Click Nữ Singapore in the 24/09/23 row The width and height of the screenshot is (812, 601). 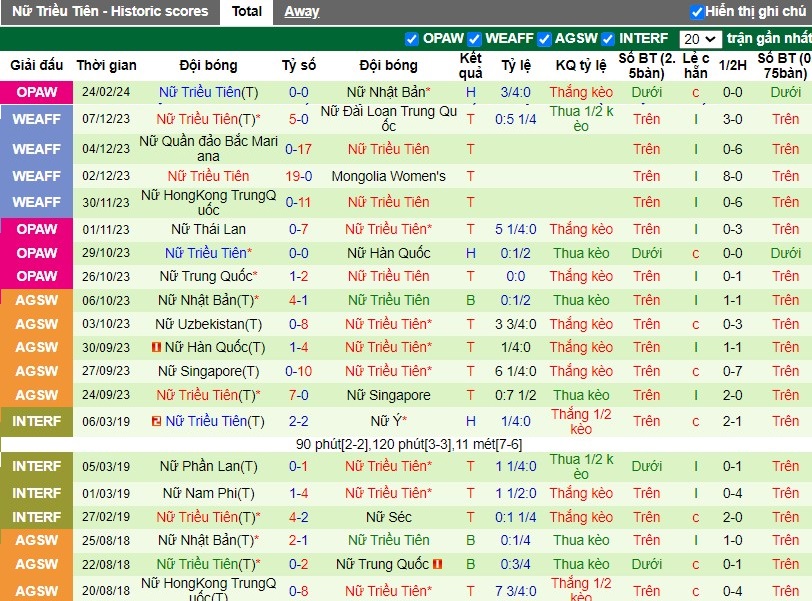[388, 395]
